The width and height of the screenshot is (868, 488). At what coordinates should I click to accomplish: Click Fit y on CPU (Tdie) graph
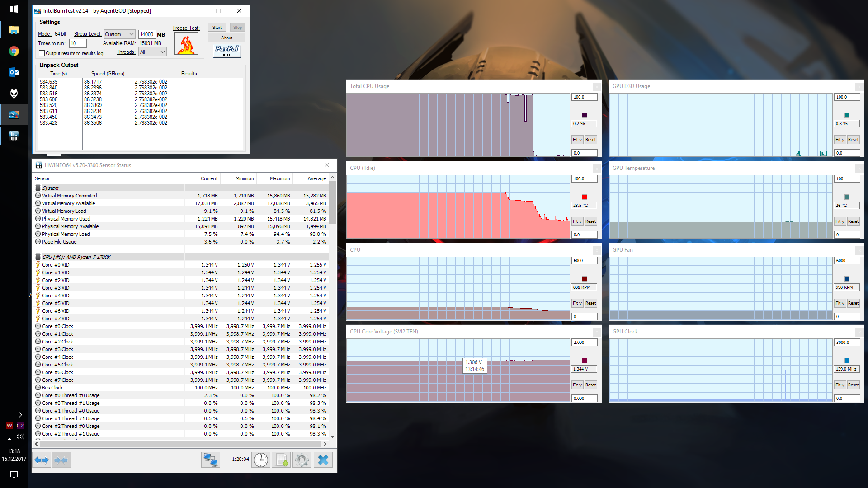point(577,221)
